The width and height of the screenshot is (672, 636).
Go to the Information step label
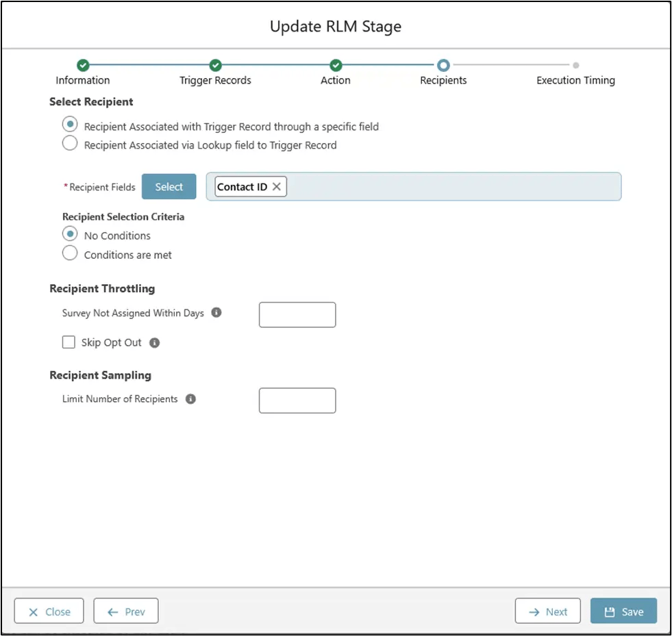click(83, 81)
